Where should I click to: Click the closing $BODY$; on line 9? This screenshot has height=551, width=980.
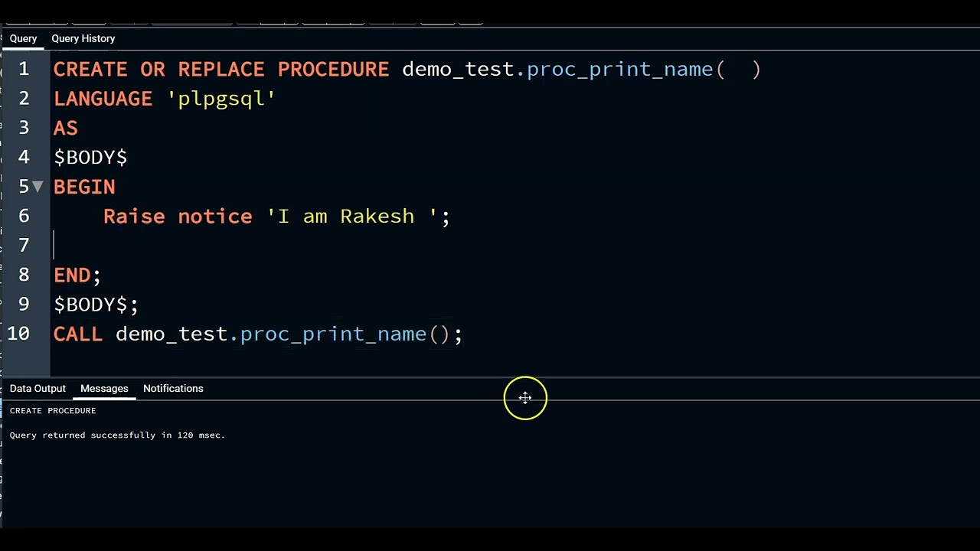[95, 305]
